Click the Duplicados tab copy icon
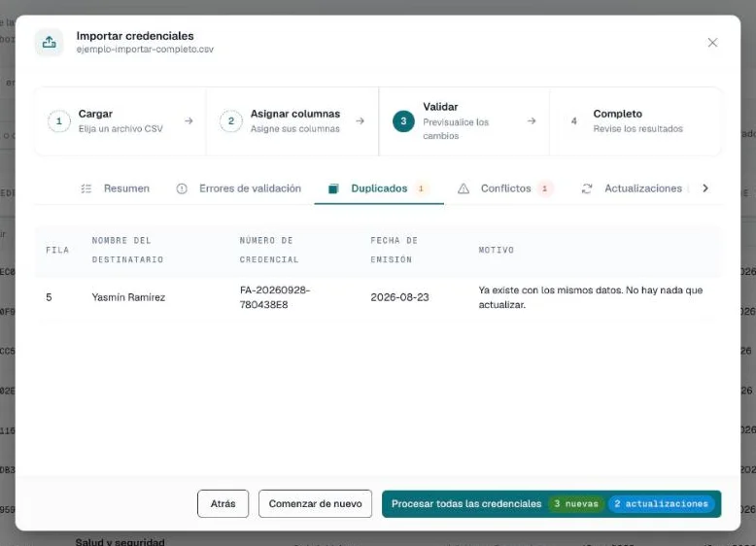The height and width of the screenshot is (546, 756). (x=333, y=188)
